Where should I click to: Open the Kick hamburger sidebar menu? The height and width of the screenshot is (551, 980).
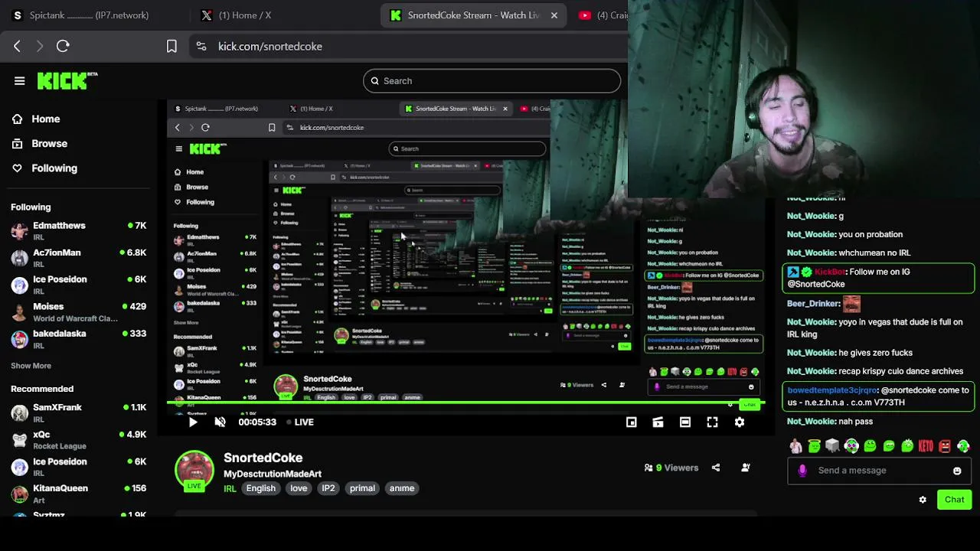pyautogui.click(x=20, y=80)
